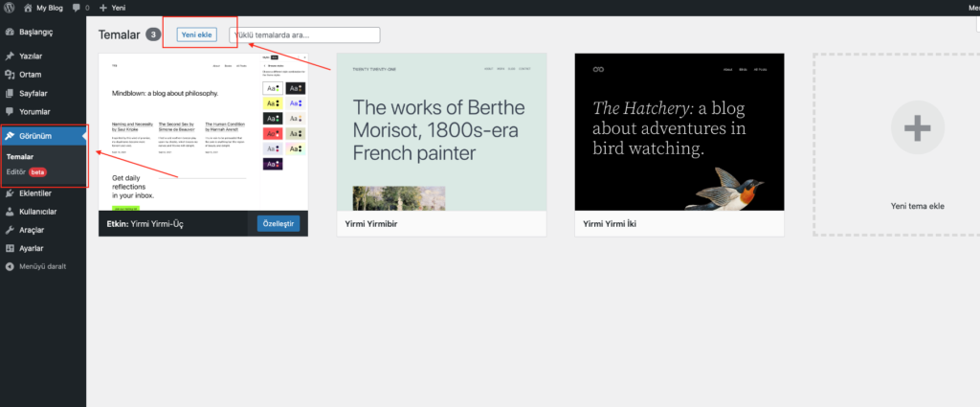Screen dimensions: 980x407
Task: Select the Yirmi Yirmibir theme thumbnail
Action: pos(442,132)
